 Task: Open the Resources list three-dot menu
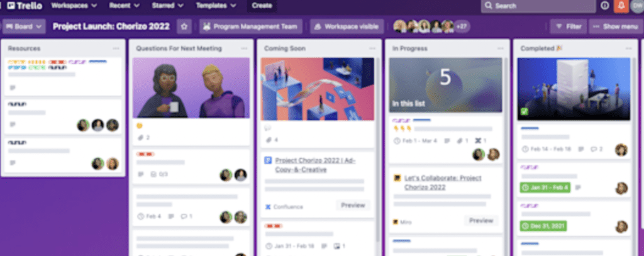click(x=116, y=48)
